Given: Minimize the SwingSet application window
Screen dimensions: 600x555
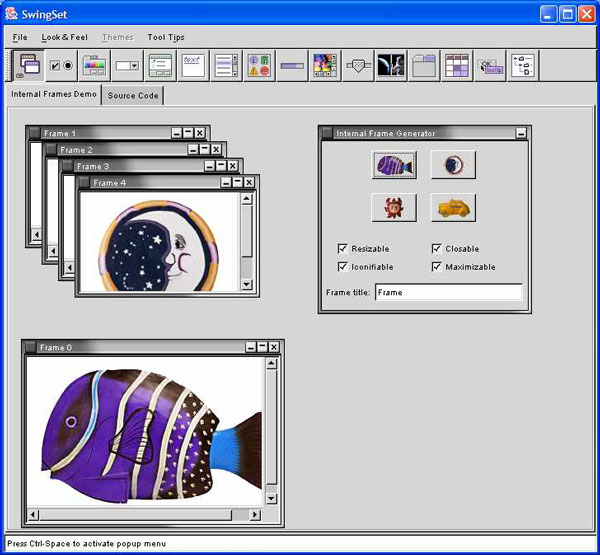Looking at the screenshot, I should coord(548,15).
